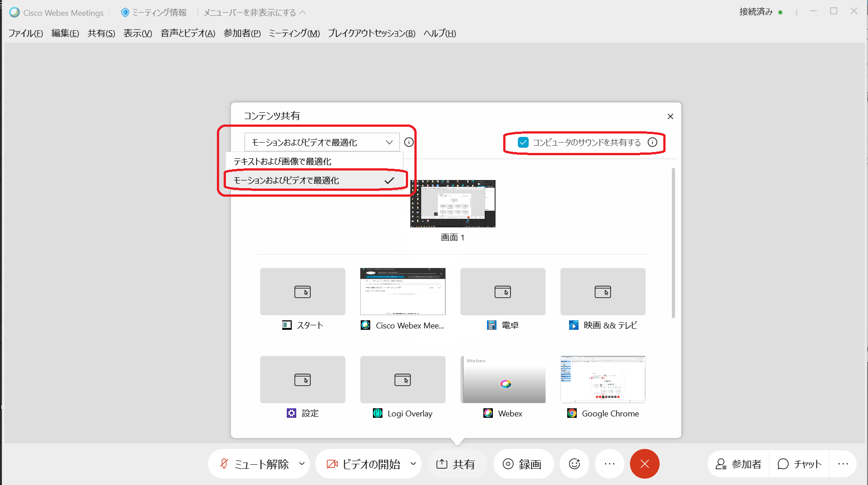Click the コンテンツ共有 dialog title
Viewport: 868px width, 485px height.
pos(272,116)
